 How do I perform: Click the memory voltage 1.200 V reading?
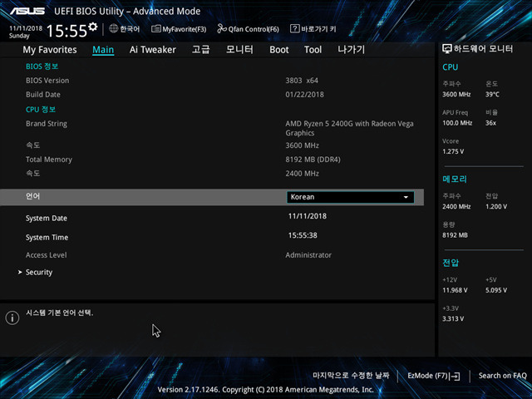[496, 206]
